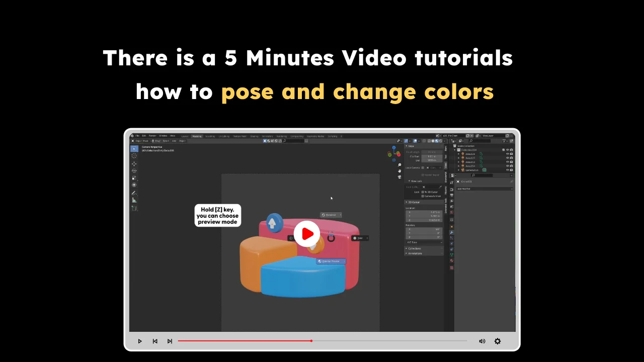Select the Measure tool
Image resolution: width=644 pixels, height=362 pixels.
[x=134, y=200]
